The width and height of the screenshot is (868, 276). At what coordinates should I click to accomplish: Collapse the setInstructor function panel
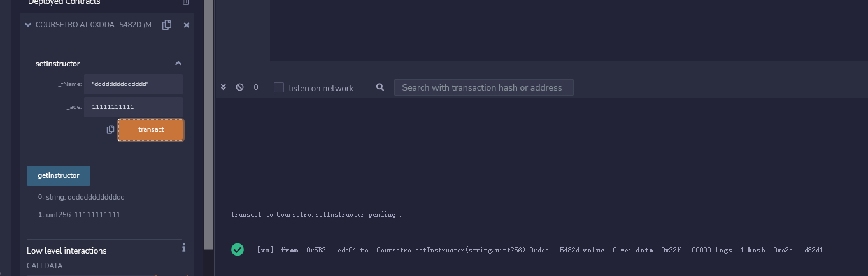click(x=178, y=64)
